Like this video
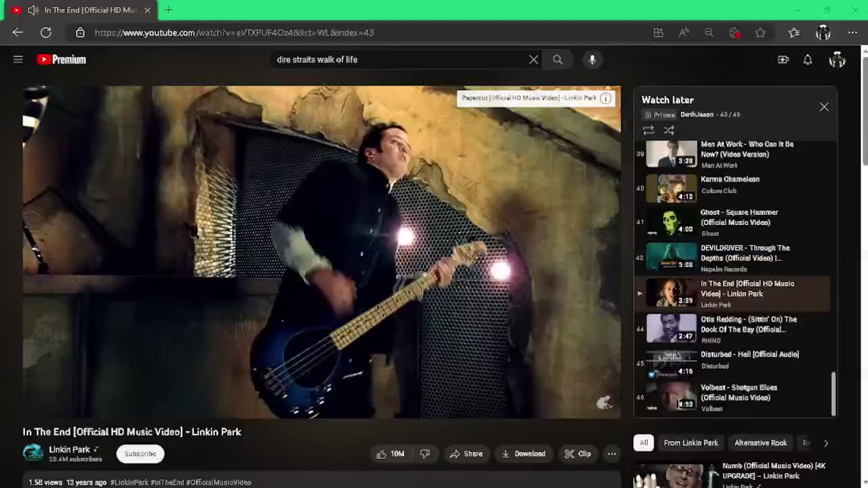The image size is (868, 488). tap(390, 453)
